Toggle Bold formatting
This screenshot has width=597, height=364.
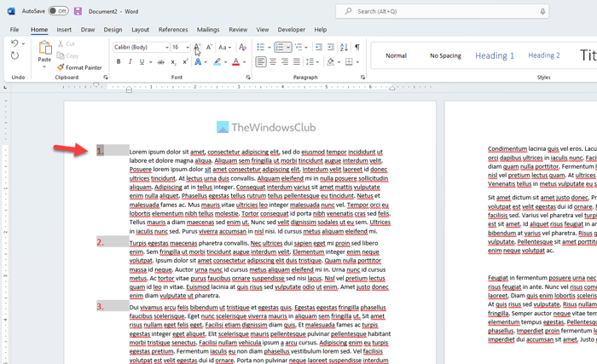119,61
